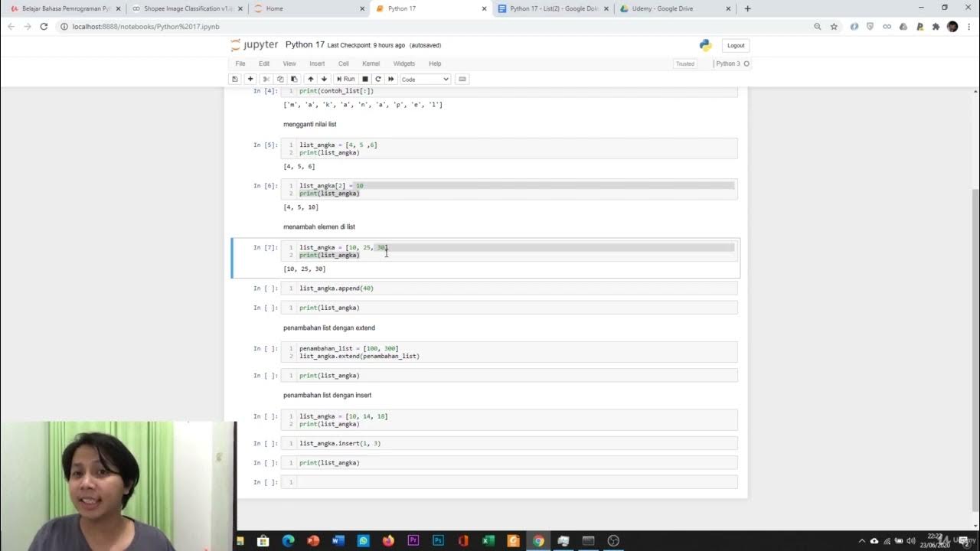Close the Python 17 browser tab
The width and height of the screenshot is (980, 551).
[x=484, y=8]
